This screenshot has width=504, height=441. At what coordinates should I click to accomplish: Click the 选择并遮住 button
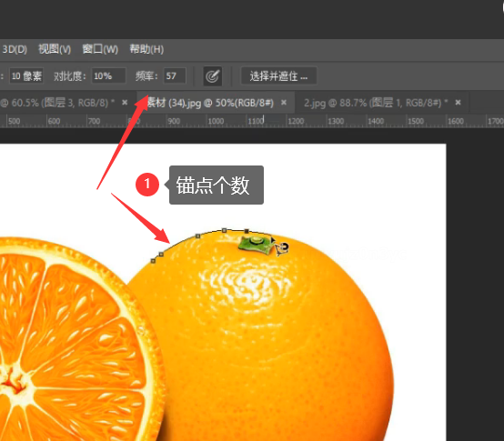pos(278,76)
